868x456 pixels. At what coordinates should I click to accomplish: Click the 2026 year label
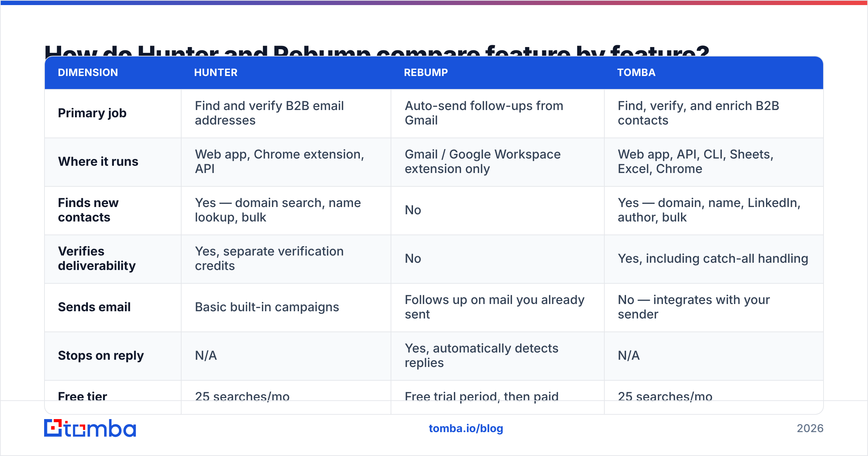pyautogui.click(x=810, y=428)
